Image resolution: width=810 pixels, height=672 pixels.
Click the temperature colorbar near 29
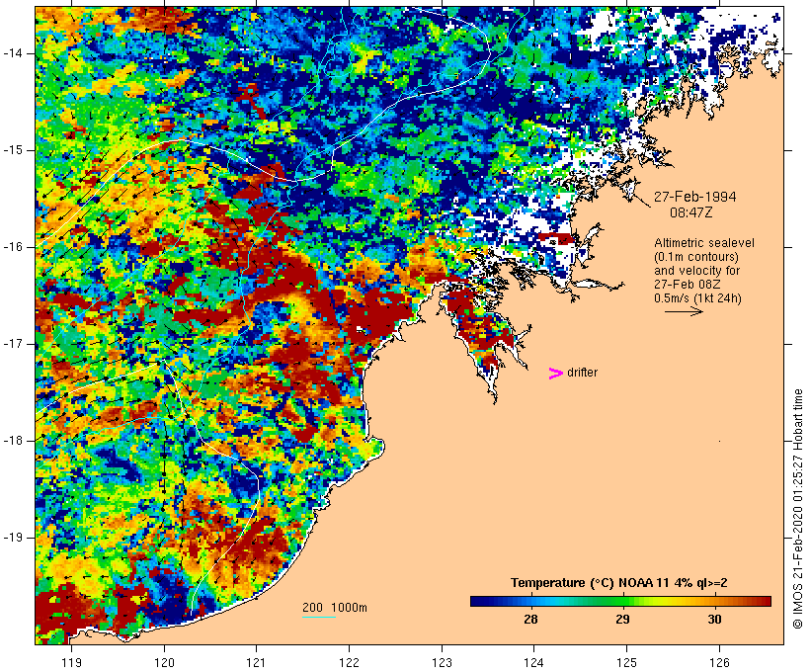tap(623, 601)
